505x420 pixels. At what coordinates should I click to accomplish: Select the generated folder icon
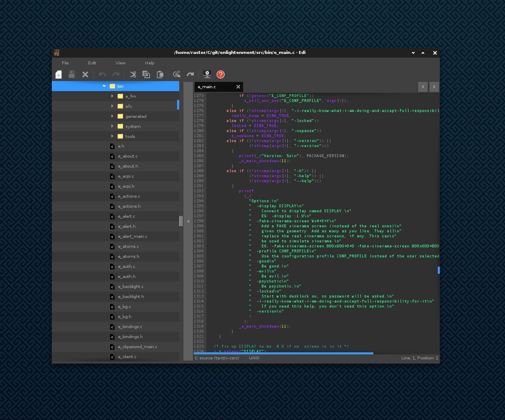point(120,116)
